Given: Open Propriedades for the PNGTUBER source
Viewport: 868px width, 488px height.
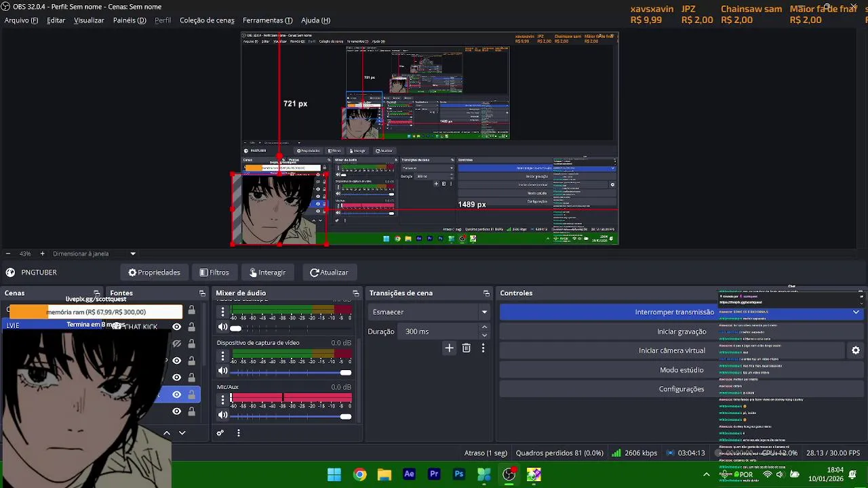Looking at the screenshot, I should 154,272.
